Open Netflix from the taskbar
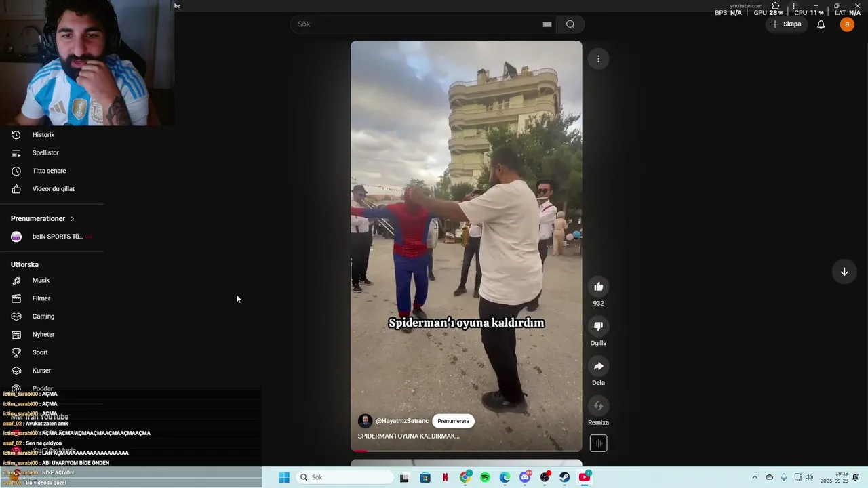The height and width of the screenshot is (488, 868). 445,477
